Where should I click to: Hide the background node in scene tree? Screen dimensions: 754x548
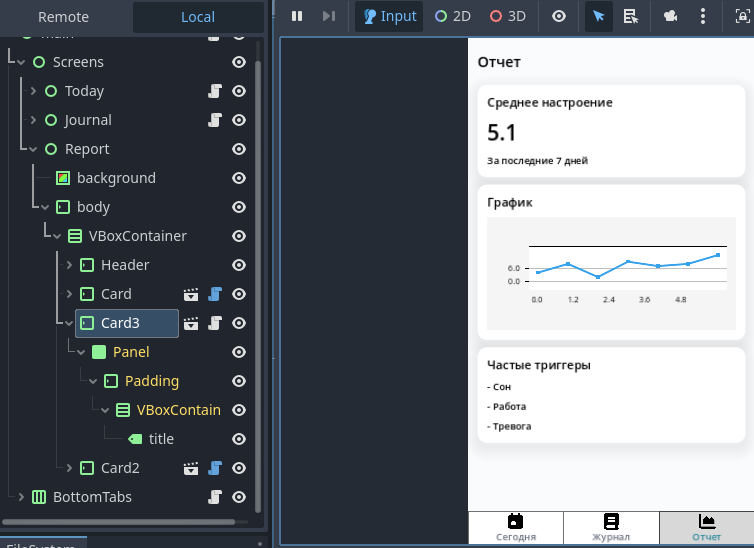point(239,178)
